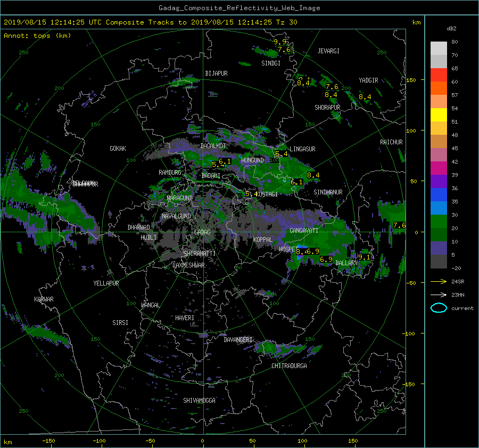The width and height of the screenshot is (479, 448).
Task: Click the KOPPAL city label
Action: (263, 240)
